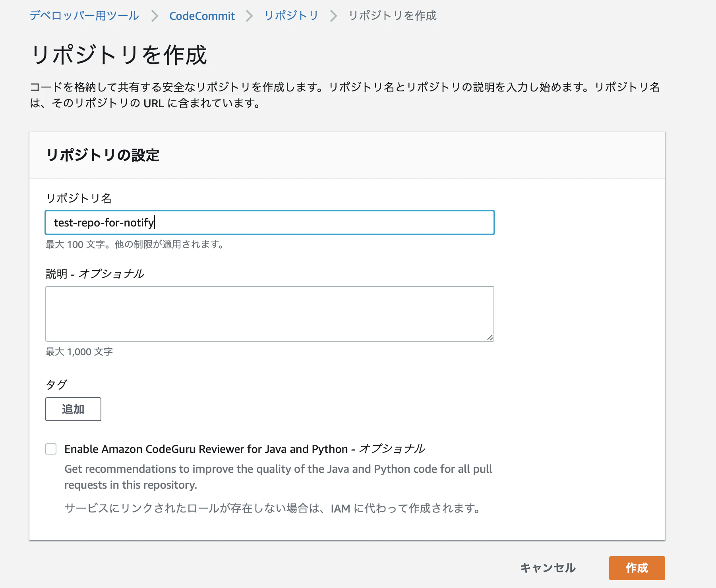Image resolution: width=716 pixels, height=588 pixels.
Task: Open the デベロッパー用ツール breadcrumb link
Action: pyautogui.click(x=84, y=16)
